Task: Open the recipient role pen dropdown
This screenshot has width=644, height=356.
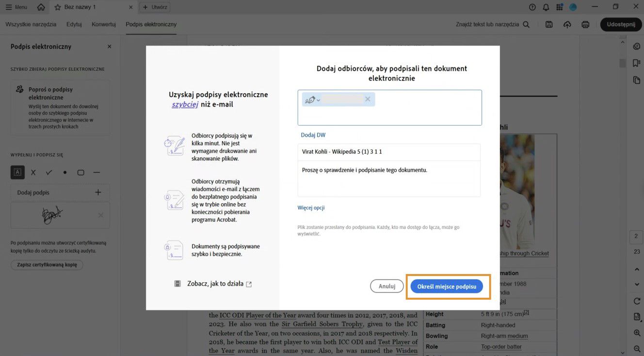Action: pos(312,100)
